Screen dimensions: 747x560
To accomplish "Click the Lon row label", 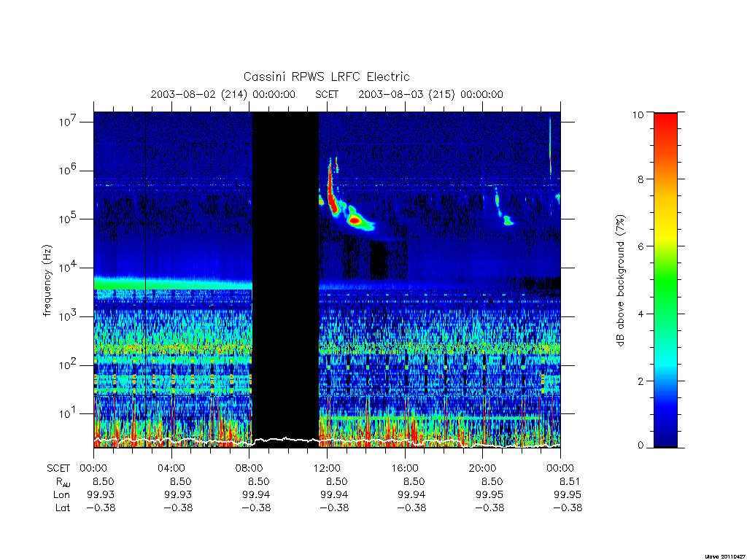I will click(62, 495).
